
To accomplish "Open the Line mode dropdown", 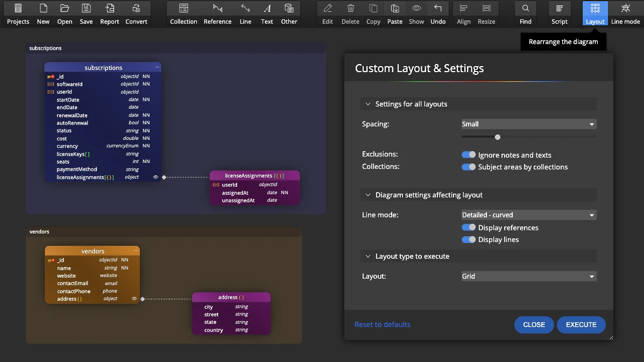I will click(x=528, y=215).
